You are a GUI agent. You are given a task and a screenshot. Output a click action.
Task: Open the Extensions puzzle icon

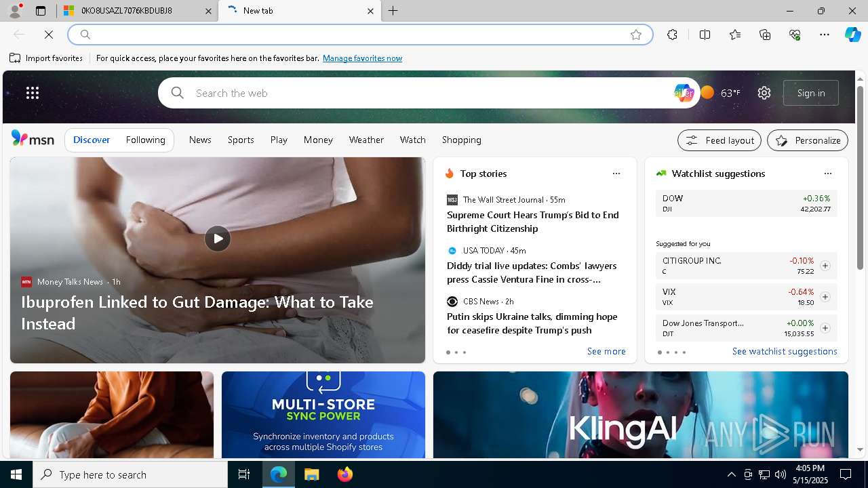672,35
